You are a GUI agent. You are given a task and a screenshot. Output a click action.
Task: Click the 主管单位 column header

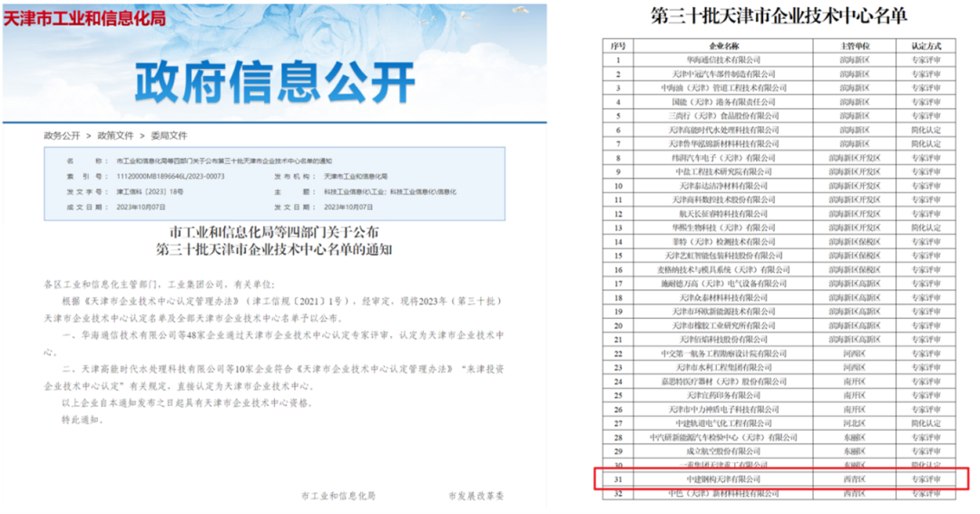point(855,45)
